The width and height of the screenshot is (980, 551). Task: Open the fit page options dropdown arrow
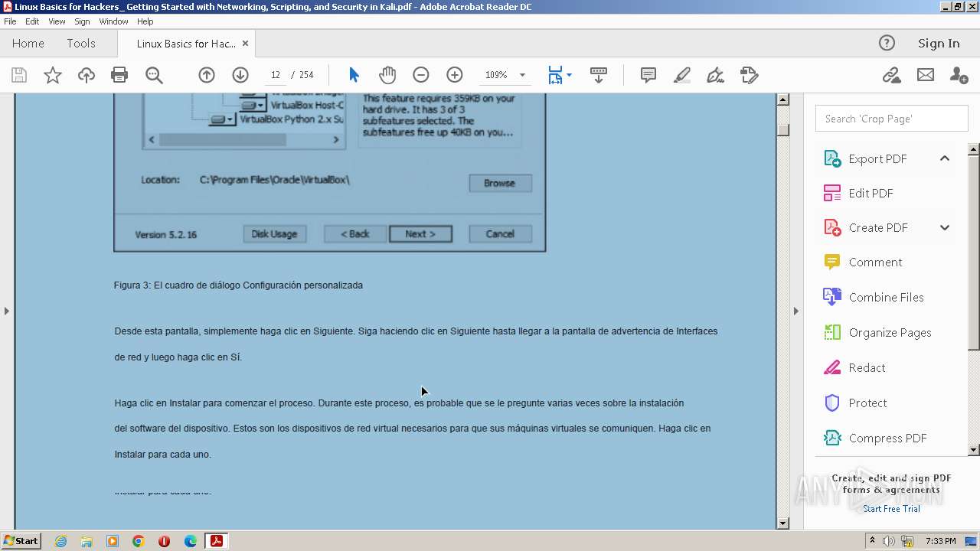tap(569, 76)
